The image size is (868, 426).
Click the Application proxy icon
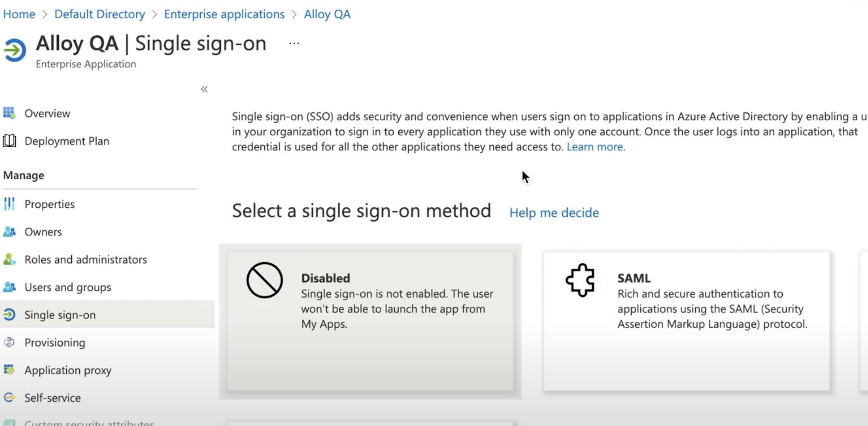click(x=9, y=370)
